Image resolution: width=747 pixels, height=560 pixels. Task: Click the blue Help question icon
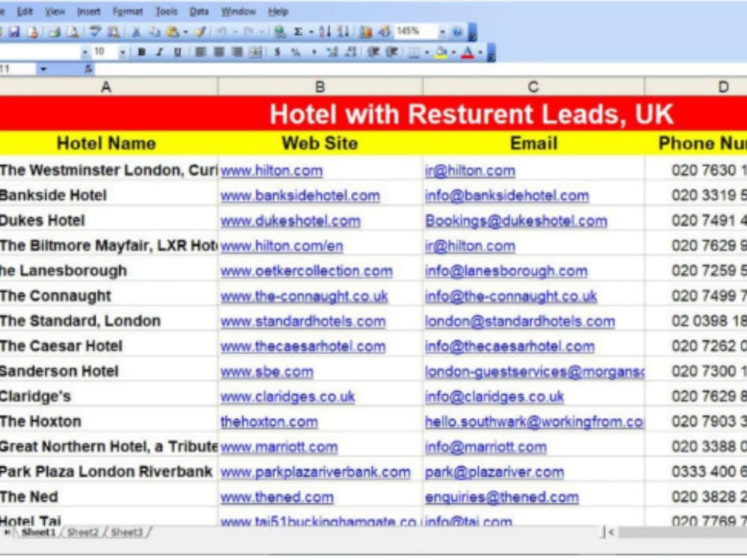[x=457, y=32]
